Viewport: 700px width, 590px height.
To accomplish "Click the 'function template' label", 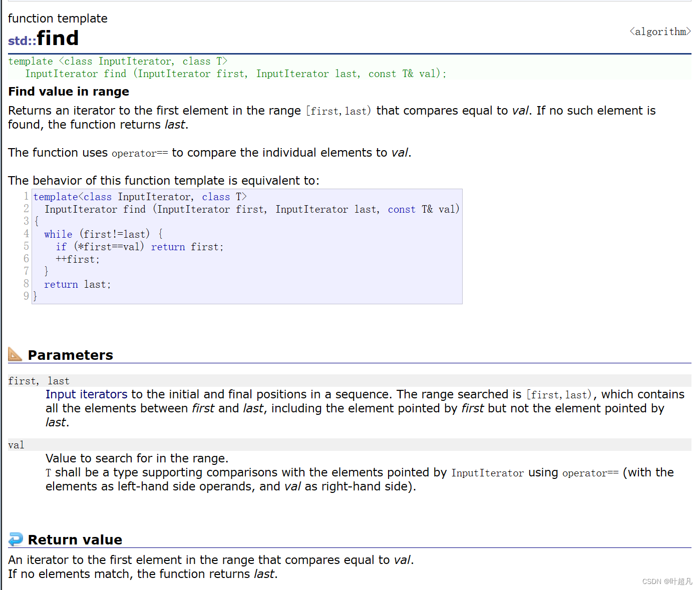I will click(x=58, y=19).
